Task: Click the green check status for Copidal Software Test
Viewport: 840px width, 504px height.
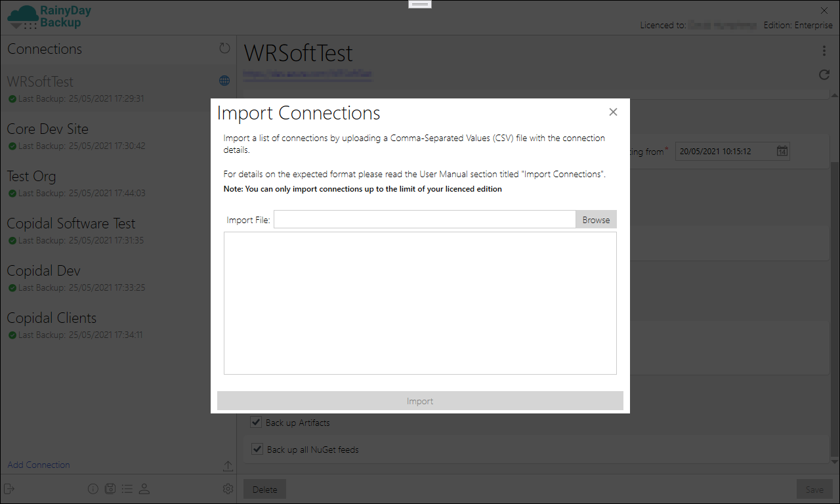Action: point(12,241)
